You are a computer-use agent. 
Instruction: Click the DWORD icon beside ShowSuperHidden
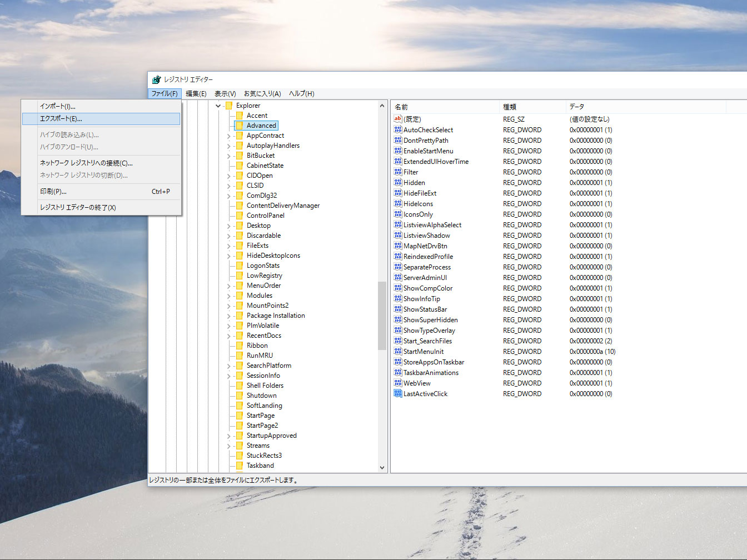pyautogui.click(x=398, y=319)
